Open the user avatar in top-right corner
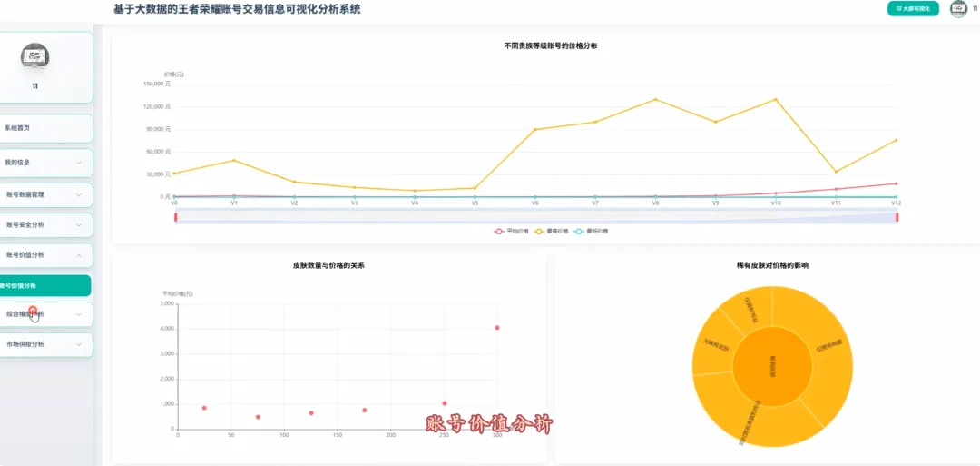 tap(958, 9)
